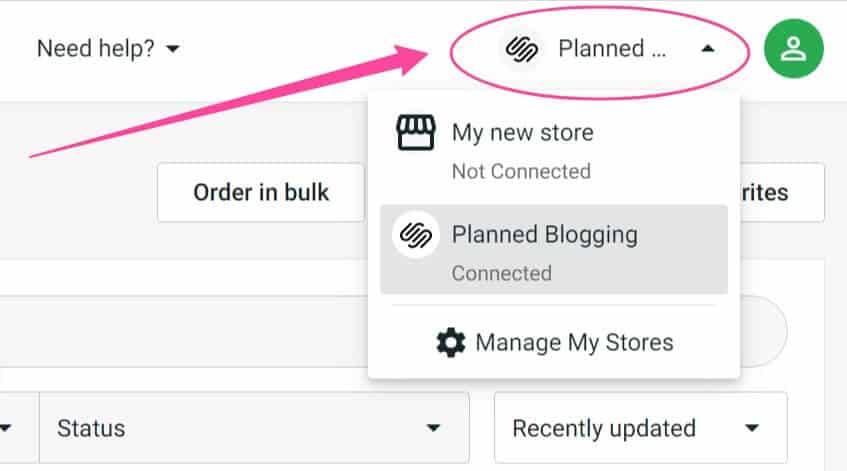
Task: Select the Planned Blogging connected store
Action: [554, 250]
